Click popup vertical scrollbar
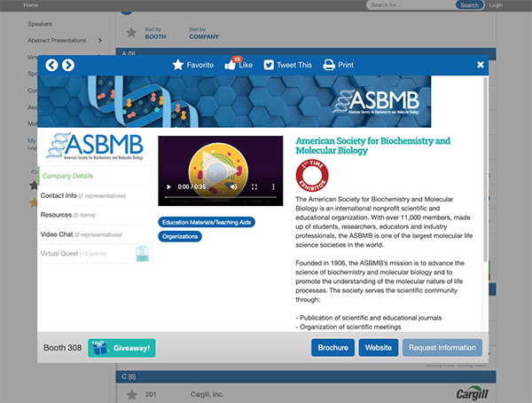 (x=485, y=170)
